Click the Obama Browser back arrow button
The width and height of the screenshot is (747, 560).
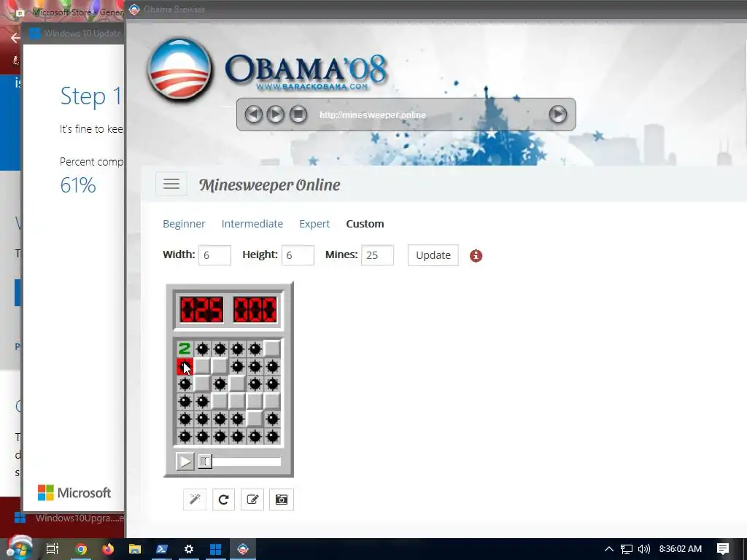tap(253, 114)
